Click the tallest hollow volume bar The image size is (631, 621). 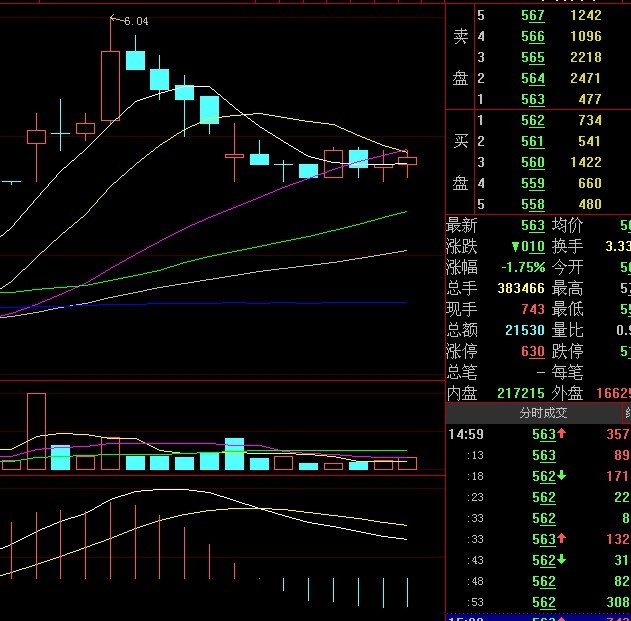(36, 431)
